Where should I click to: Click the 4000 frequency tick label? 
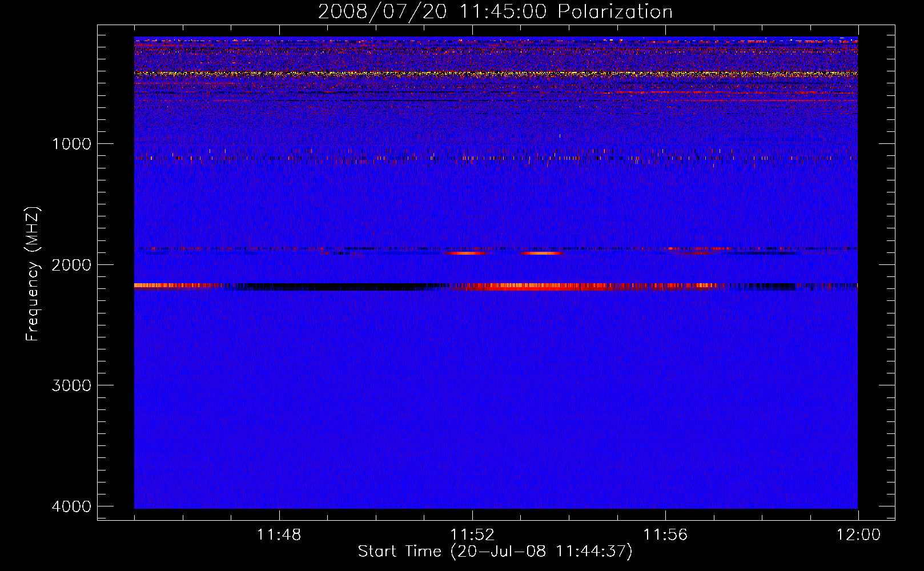(x=71, y=506)
